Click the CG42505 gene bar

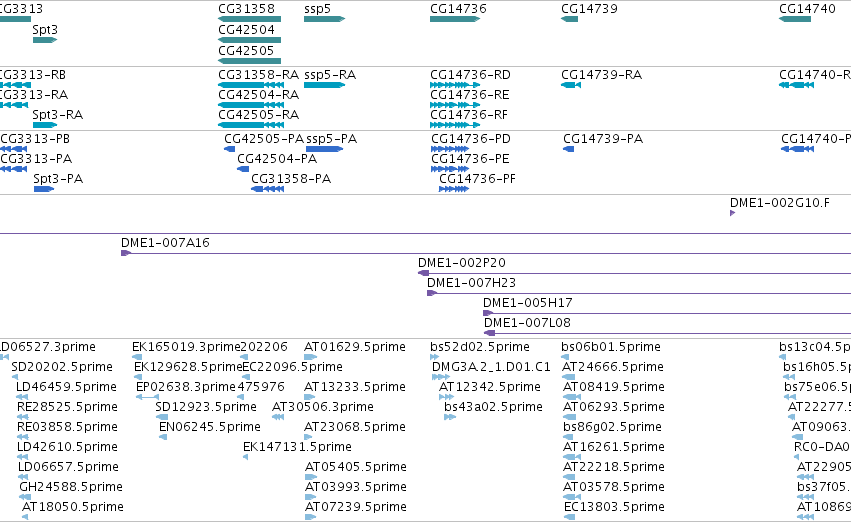[x=250, y=61]
